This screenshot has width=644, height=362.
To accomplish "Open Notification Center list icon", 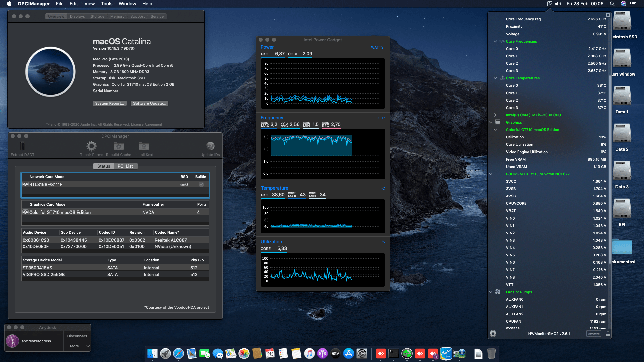I will click(x=633, y=4).
